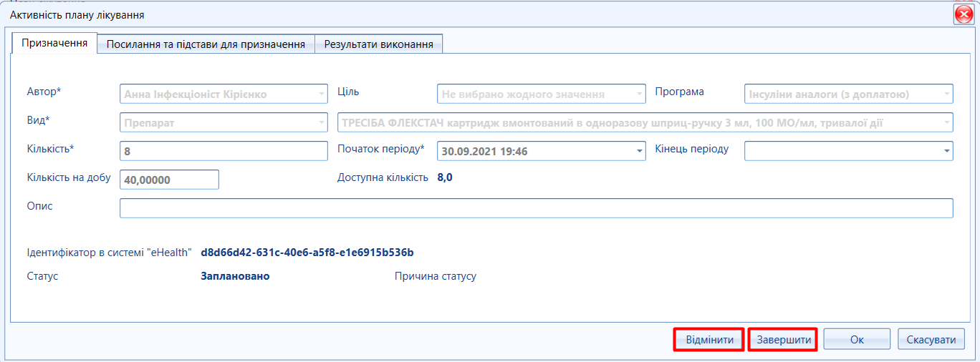Click the Статус label

coord(42,276)
